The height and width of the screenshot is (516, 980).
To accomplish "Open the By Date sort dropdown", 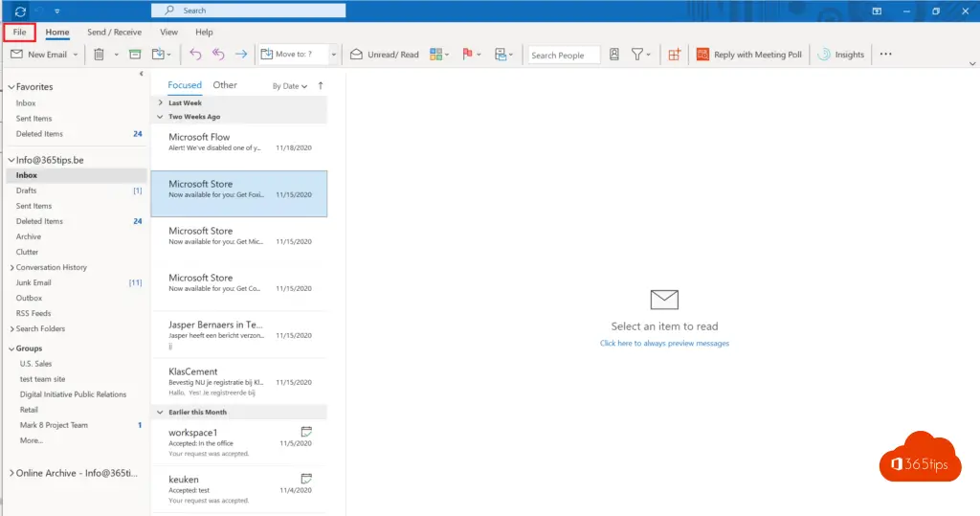I will 289,86.
